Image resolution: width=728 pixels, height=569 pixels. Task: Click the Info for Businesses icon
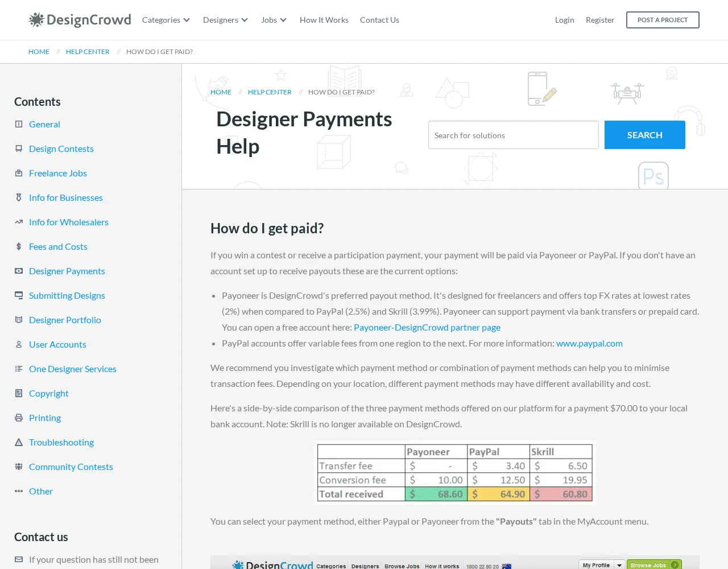(x=19, y=197)
